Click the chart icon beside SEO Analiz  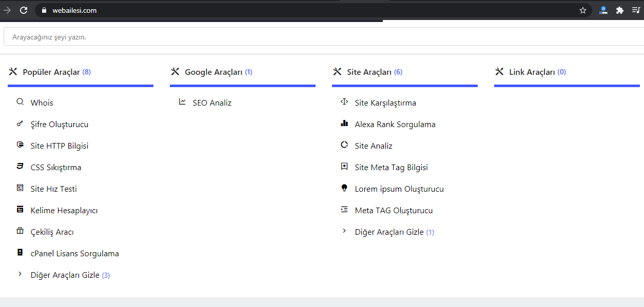coord(182,102)
